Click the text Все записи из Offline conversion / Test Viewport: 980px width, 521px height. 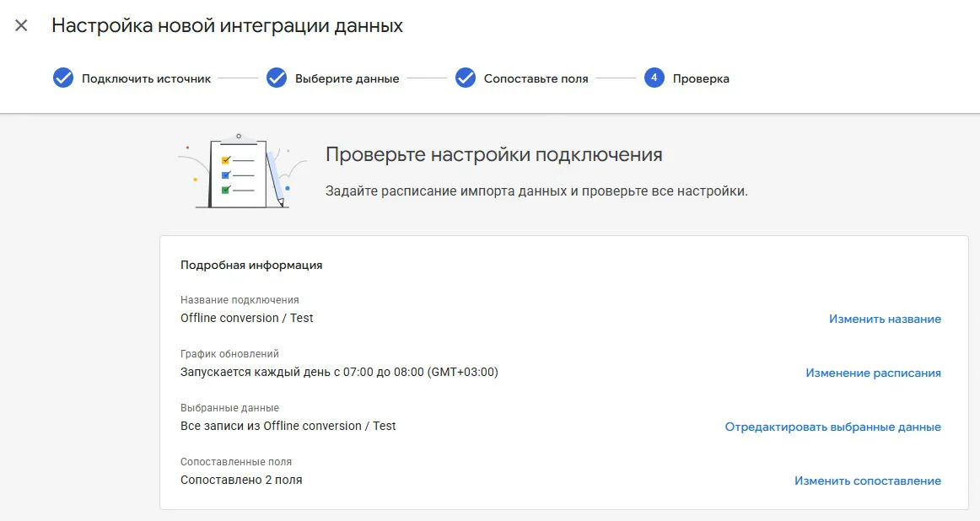pyautogui.click(x=288, y=426)
